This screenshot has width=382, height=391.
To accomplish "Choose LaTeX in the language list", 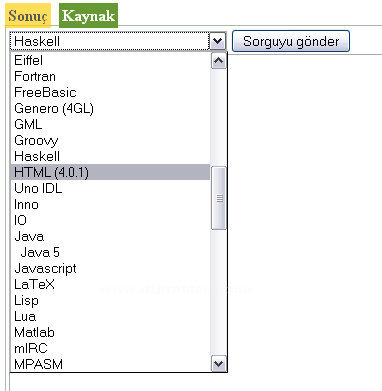I will 110,284.
